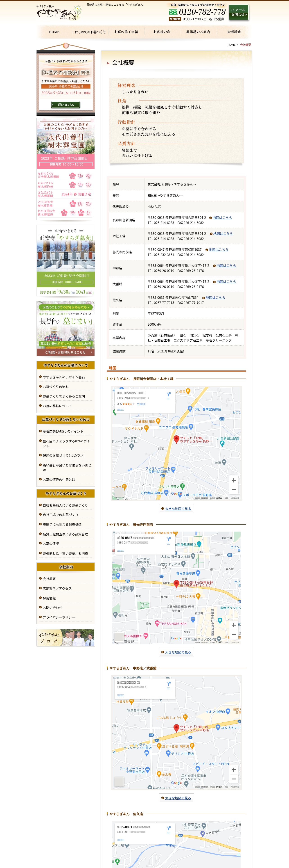289x868 pixels.
Task: Open sidebar link 自社工場でのお墓づくり
Action: pyautogui.click(x=60, y=515)
